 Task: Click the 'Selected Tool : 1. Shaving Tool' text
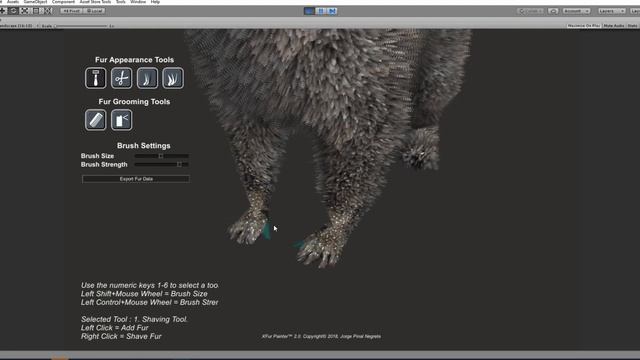pyautogui.click(x=134, y=319)
